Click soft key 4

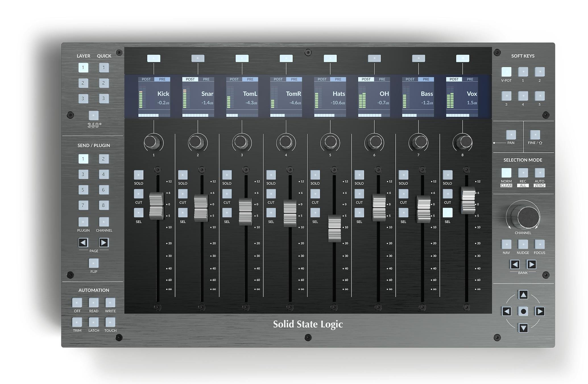click(523, 96)
